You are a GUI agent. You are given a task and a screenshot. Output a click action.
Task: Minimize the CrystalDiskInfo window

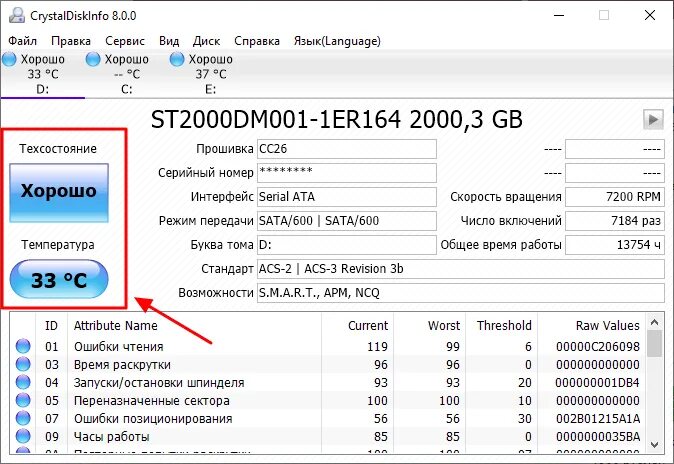pos(559,15)
